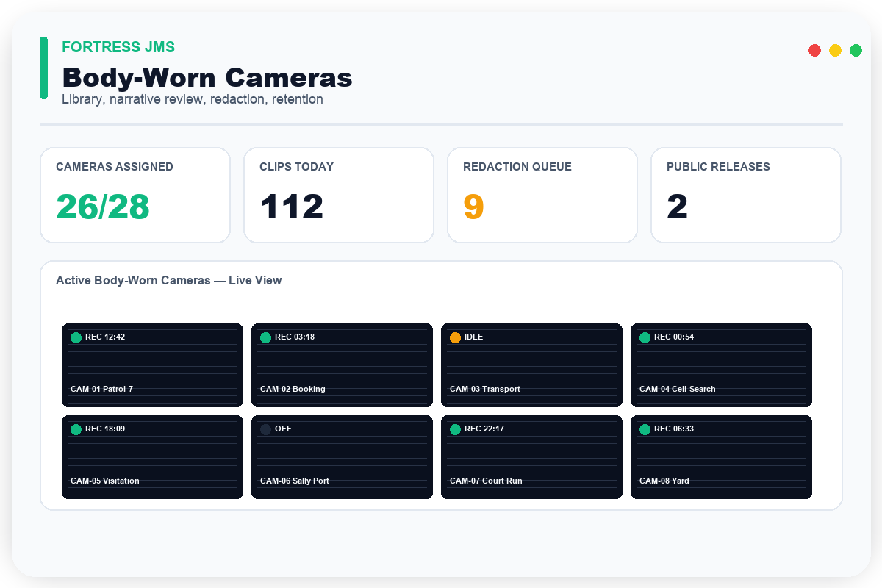The image size is (882, 588).
Task: Open the CAM-04 Cell-Search live feed
Action: coord(721,365)
